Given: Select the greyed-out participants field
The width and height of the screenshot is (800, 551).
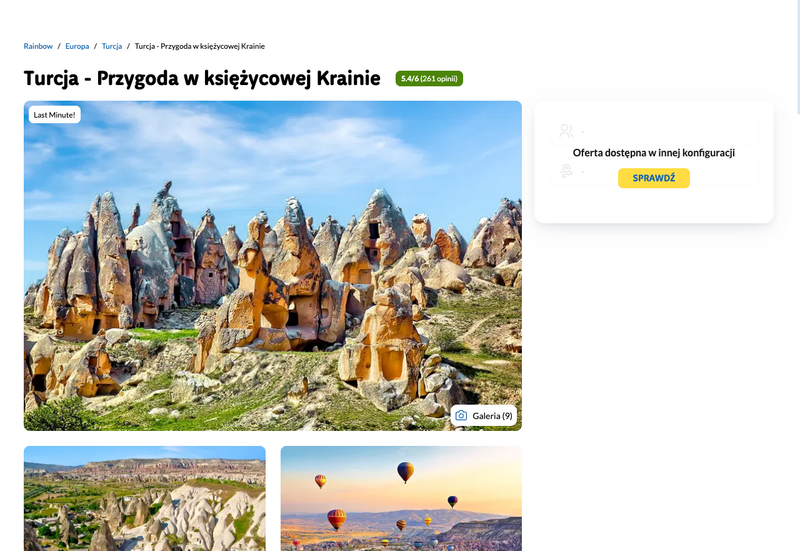Looking at the screenshot, I should tap(654, 131).
